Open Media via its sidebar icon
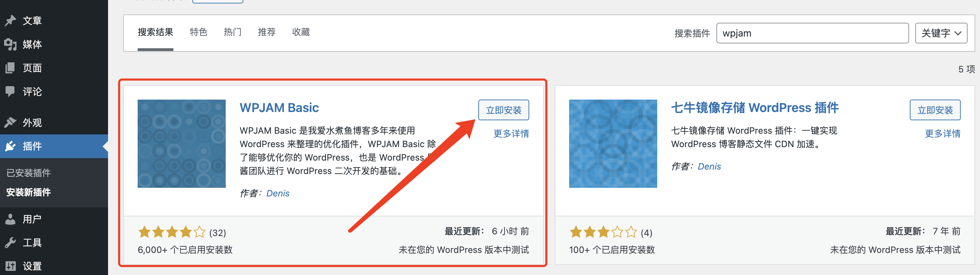980x275 pixels. click(x=10, y=44)
